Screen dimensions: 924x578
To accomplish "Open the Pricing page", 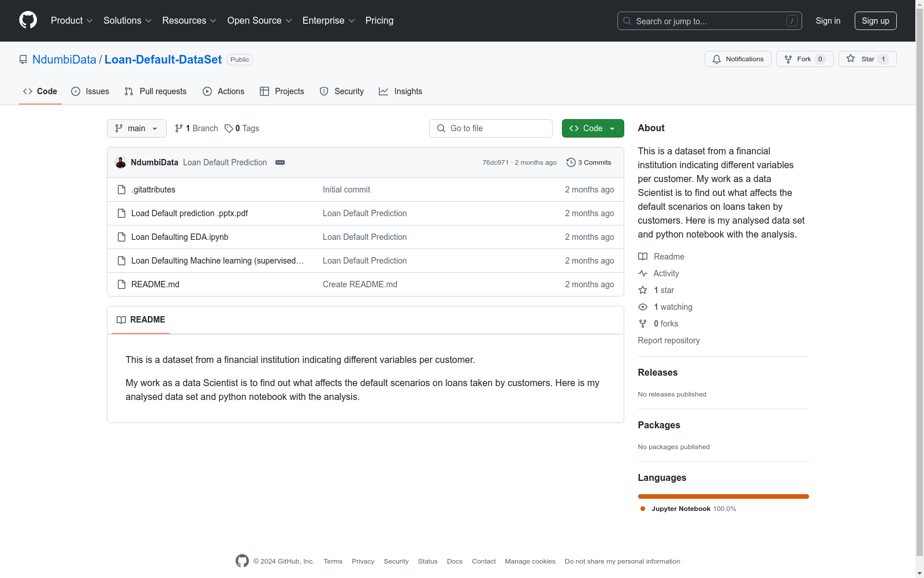I will tap(379, 20).
